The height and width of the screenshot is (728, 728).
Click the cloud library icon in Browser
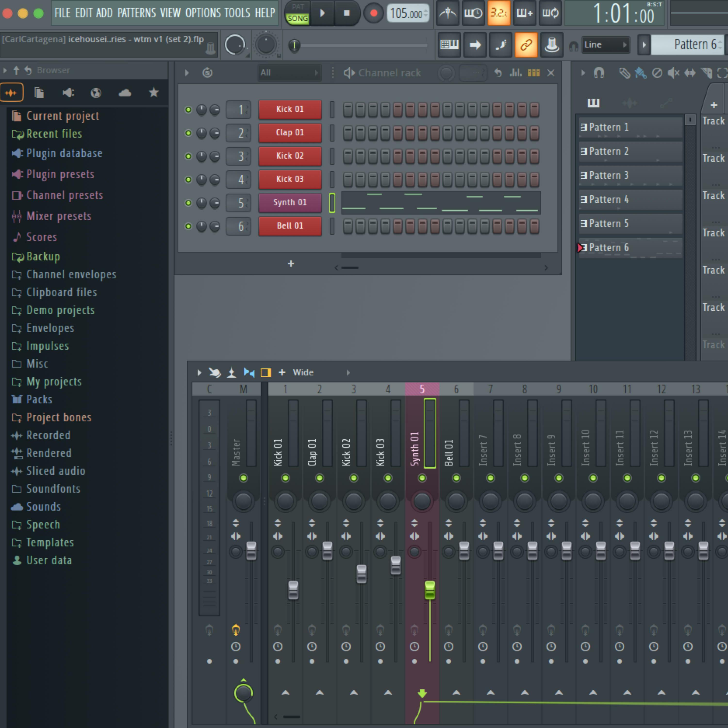(x=125, y=93)
